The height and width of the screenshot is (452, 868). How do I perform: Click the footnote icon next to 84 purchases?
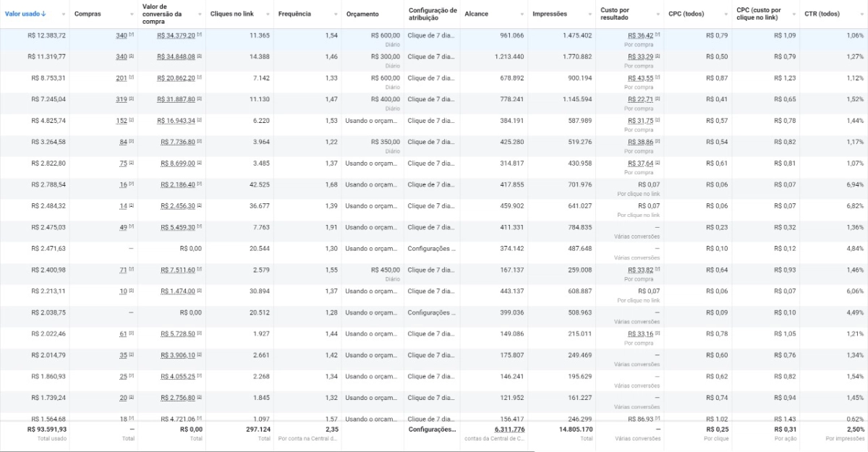[x=132, y=141]
